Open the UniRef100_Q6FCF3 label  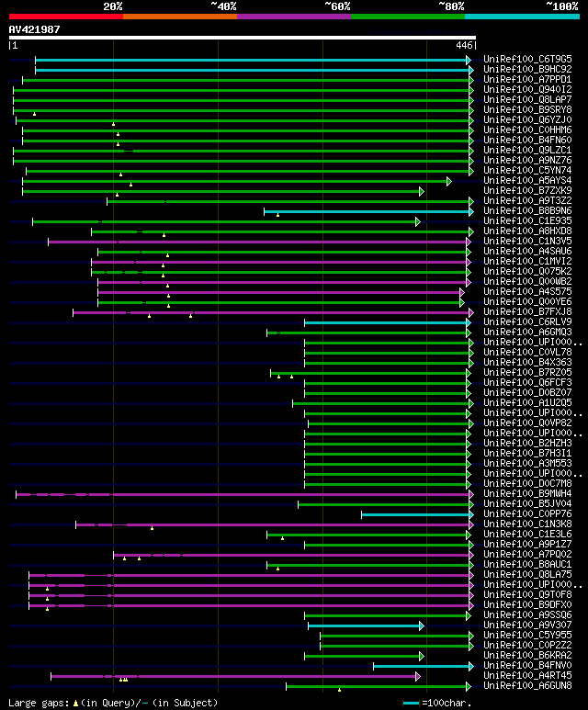pyautogui.click(x=527, y=382)
